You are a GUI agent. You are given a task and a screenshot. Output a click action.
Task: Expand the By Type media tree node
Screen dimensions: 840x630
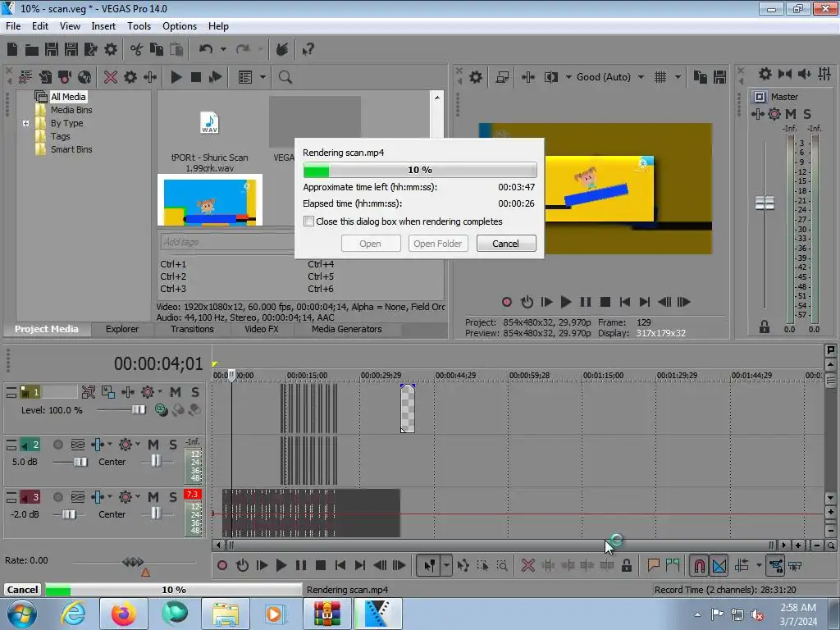(25, 123)
